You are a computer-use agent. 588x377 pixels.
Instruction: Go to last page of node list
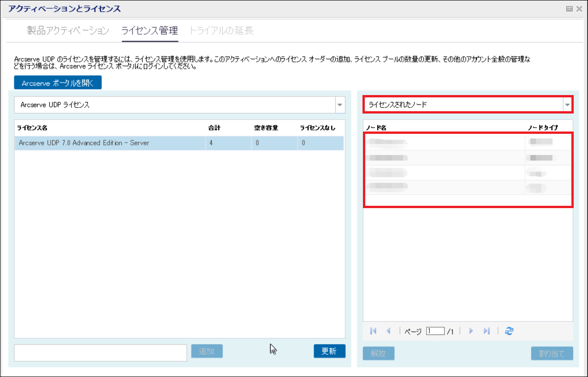click(487, 331)
